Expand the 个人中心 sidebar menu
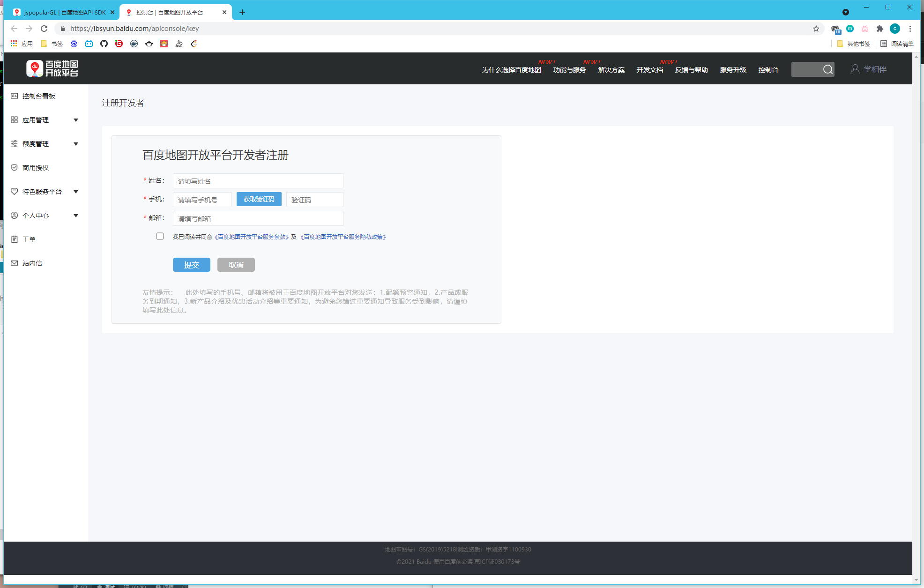 [x=45, y=216]
